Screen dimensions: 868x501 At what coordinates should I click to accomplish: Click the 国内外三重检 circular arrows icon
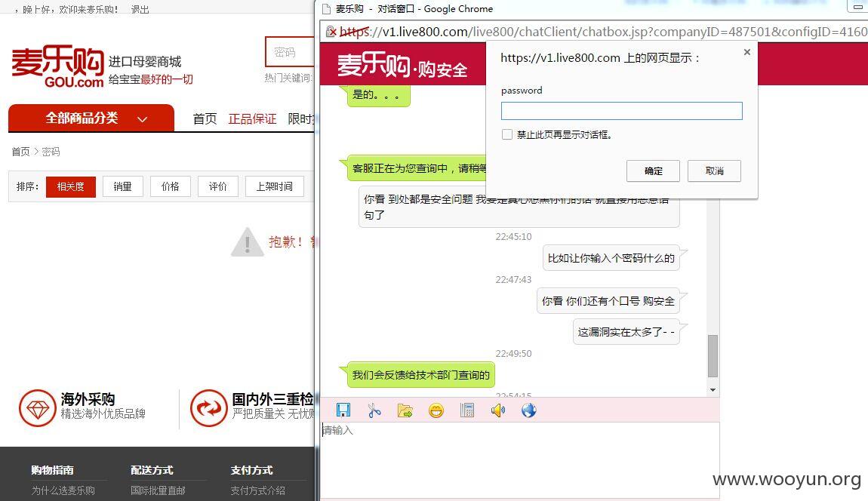point(208,408)
